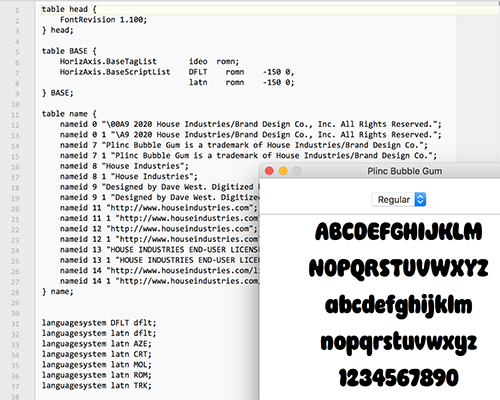Viewport: 500px width, 400px height.
Task: Click line number 31 in the gutter
Action: [15, 324]
